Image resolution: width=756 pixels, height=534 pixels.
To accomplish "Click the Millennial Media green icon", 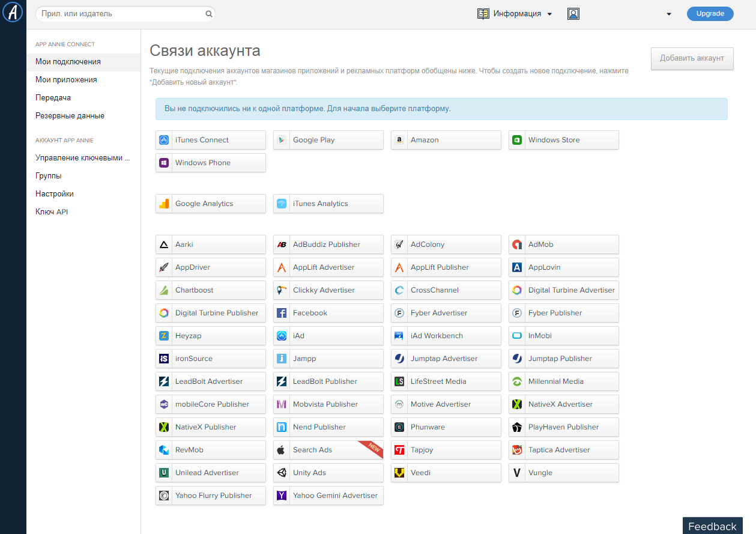I will [517, 381].
